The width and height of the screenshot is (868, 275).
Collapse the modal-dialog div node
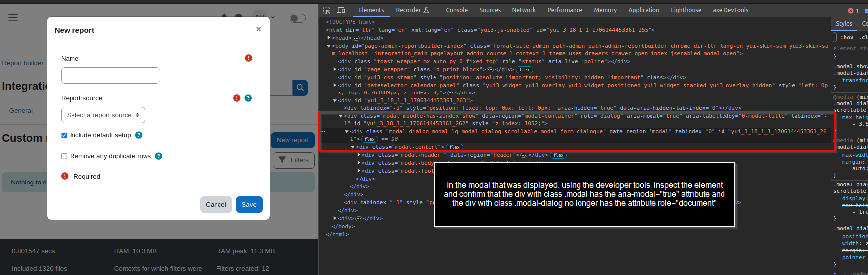347,131
